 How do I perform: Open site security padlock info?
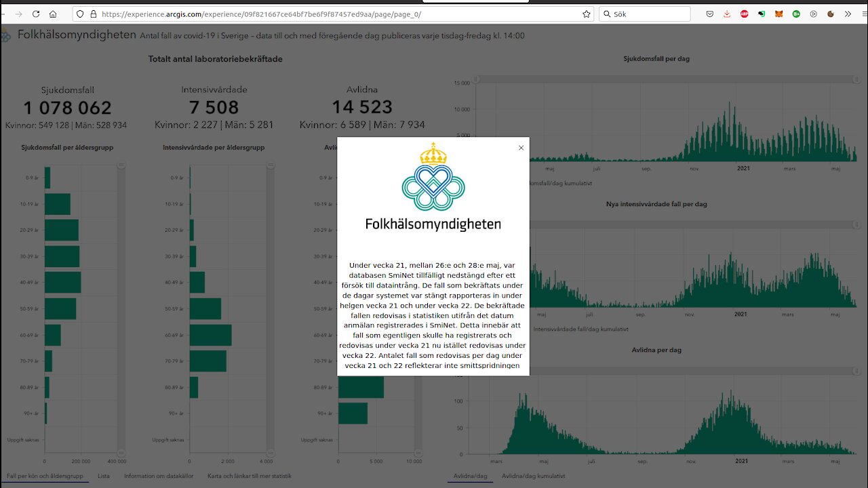tap(94, 14)
